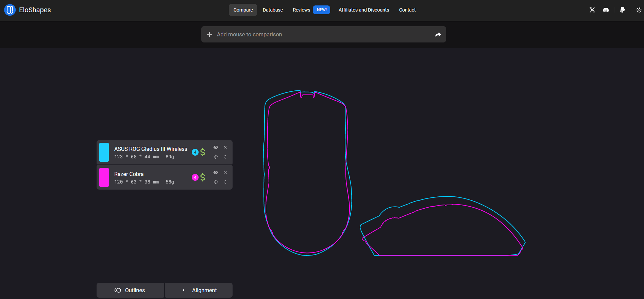Open Affiliates and Discounts page
The height and width of the screenshot is (299, 644).
pyautogui.click(x=364, y=10)
